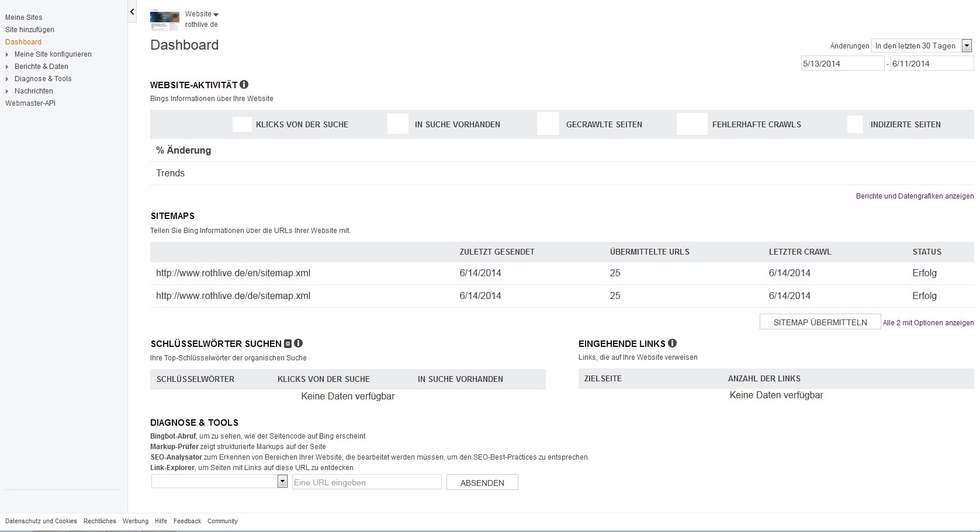Image resolution: width=980 pixels, height=532 pixels.
Task: Open Community footer link
Action: [x=223, y=521]
